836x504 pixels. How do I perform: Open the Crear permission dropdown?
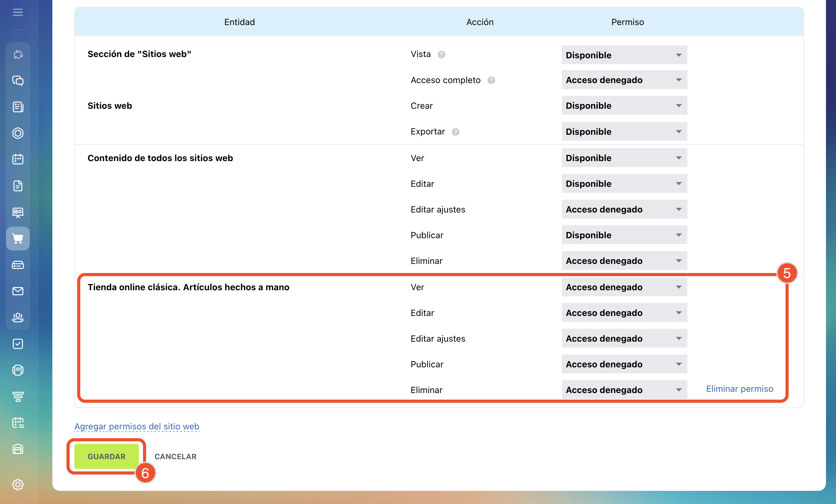coord(624,106)
